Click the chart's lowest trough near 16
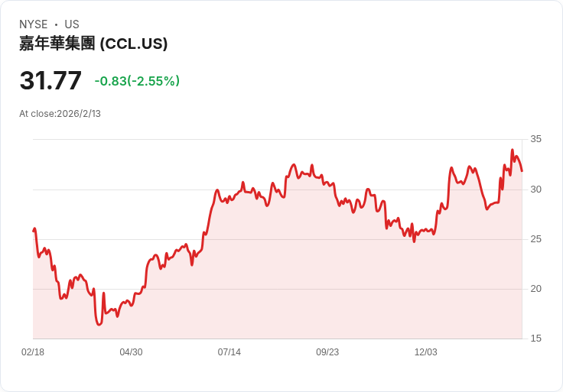This screenshot has width=563, height=392. [99, 325]
